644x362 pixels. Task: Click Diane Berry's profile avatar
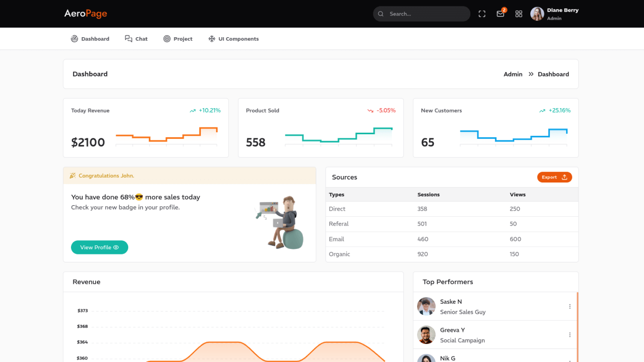pos(537,14)
